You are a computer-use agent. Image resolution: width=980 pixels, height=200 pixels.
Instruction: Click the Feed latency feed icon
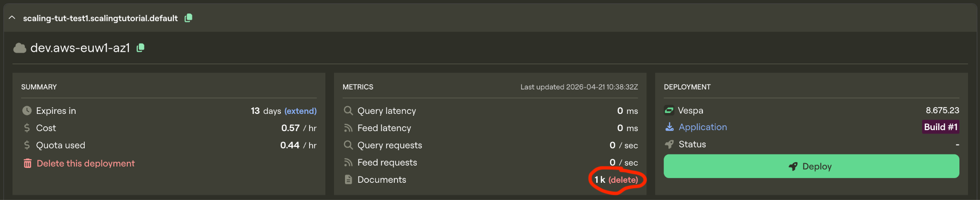click(x=348, y=128)
